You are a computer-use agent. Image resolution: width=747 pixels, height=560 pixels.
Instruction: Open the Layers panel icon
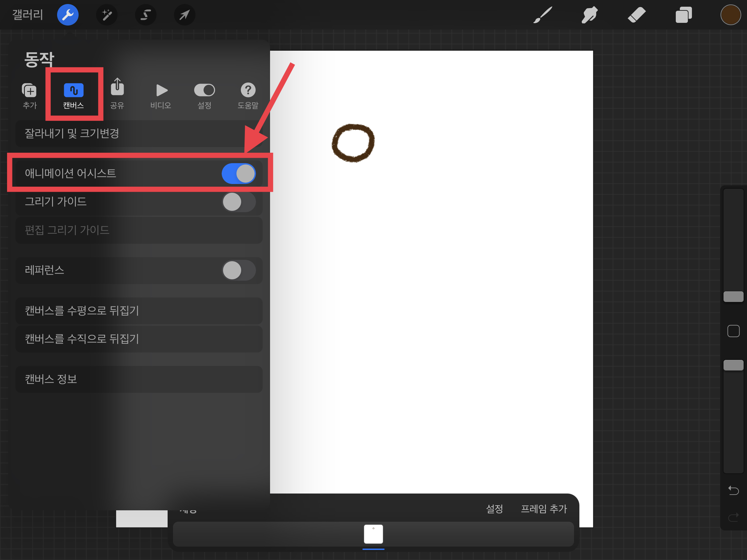(684, 15)
